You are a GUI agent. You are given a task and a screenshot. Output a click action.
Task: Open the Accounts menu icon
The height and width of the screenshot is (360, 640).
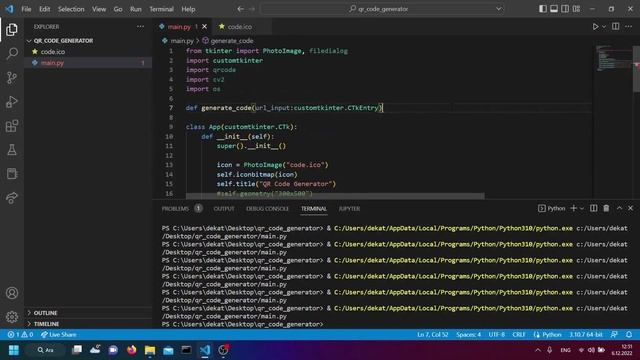(12, 293)
